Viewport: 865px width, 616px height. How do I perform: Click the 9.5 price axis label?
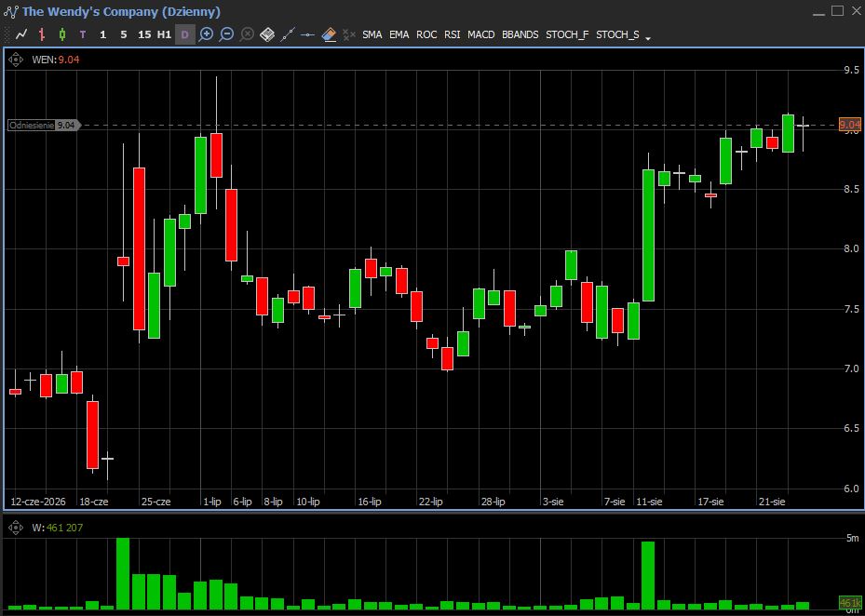tap(851, 70)
